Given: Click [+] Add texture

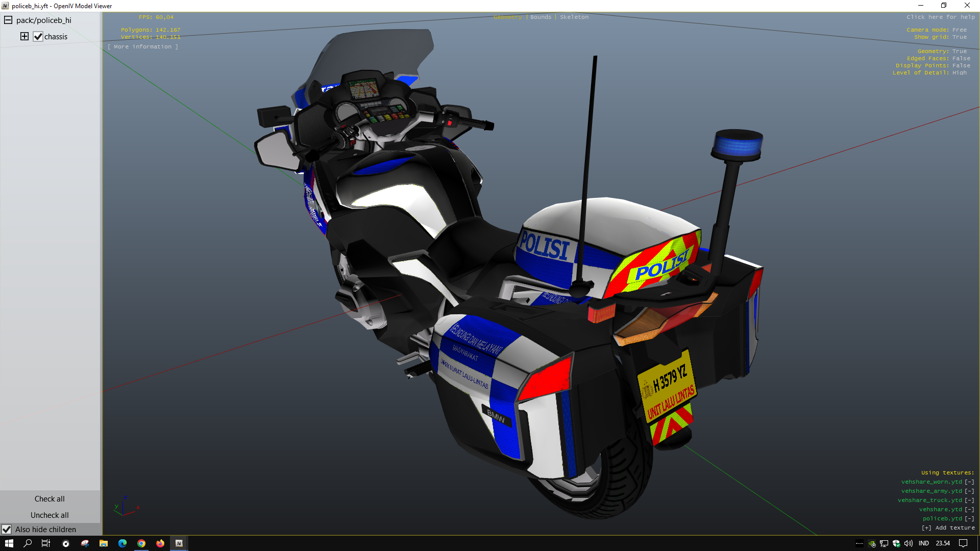Looking at the screenshot, I should tap(948, 528).
